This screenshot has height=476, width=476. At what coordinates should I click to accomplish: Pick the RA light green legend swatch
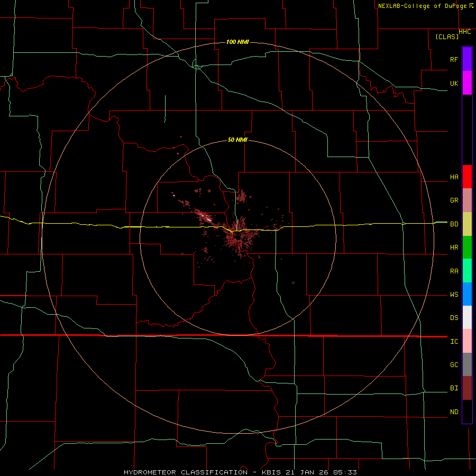[x=467, y=271]
